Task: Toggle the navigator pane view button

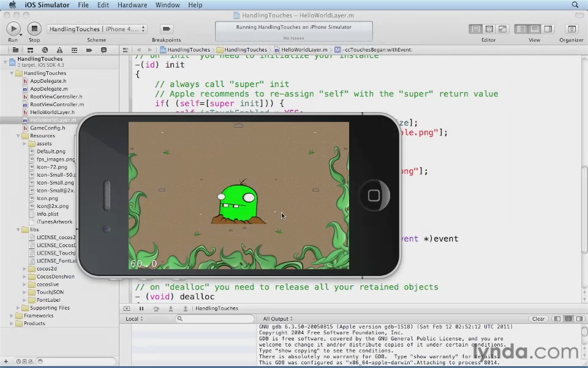Action: (521, 29)
